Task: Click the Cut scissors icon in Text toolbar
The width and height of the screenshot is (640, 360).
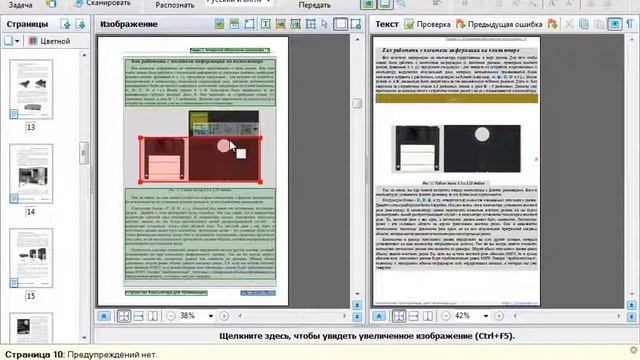Action: [x=569, y=24]
